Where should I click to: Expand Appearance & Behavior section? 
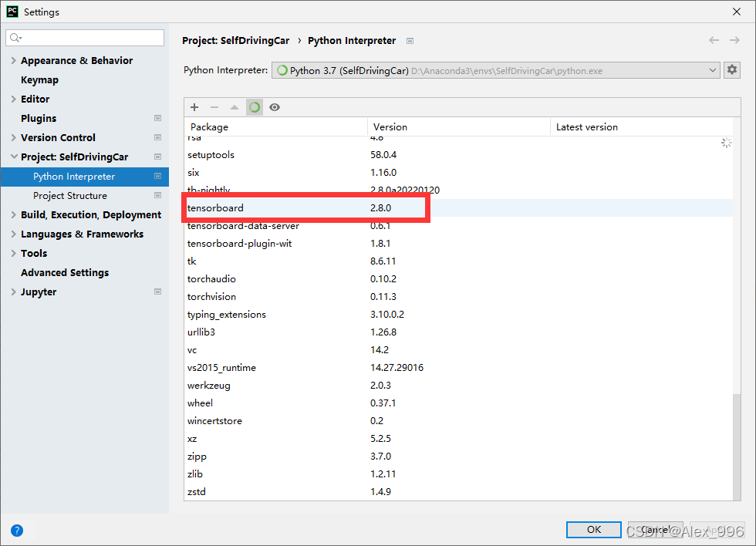pos(14,60)
